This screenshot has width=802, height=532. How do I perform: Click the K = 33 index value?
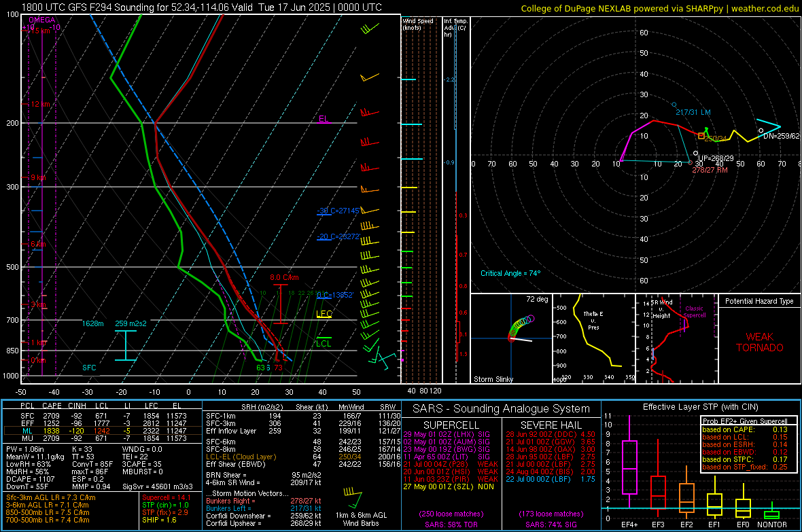pos(82,449)
